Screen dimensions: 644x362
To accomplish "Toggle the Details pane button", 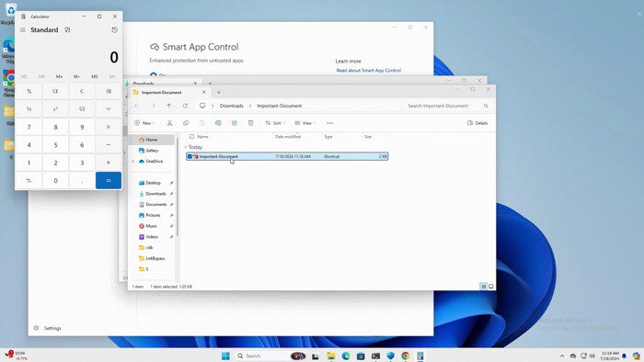I will (477, 123).
